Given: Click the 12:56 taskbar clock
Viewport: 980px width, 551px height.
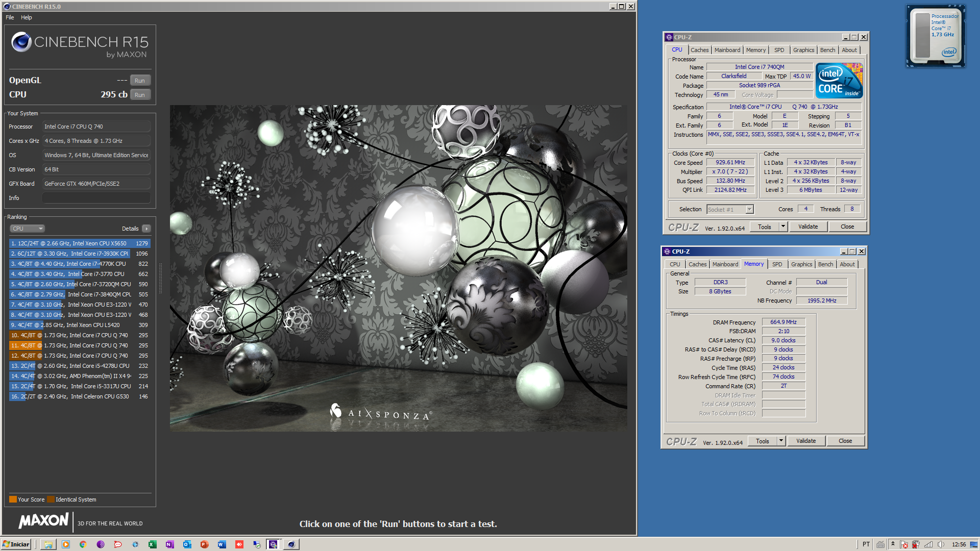Looking at the screenshot, I should pyautogui.click(x=959, y=544).
